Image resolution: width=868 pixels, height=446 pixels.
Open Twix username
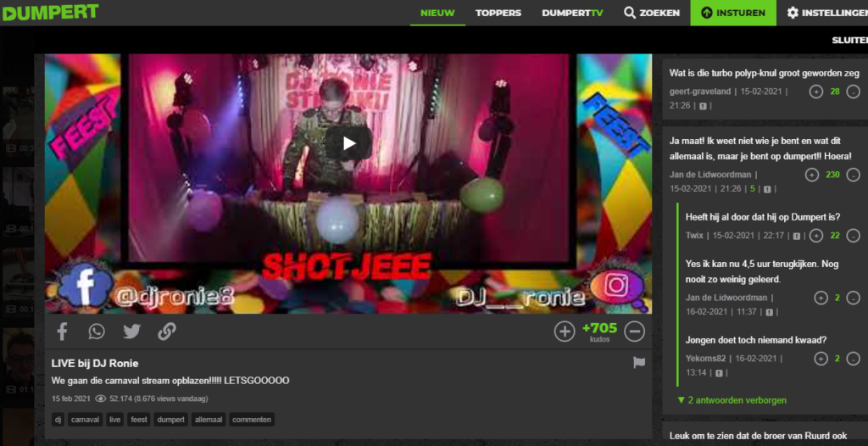click(x=694, y=236)
